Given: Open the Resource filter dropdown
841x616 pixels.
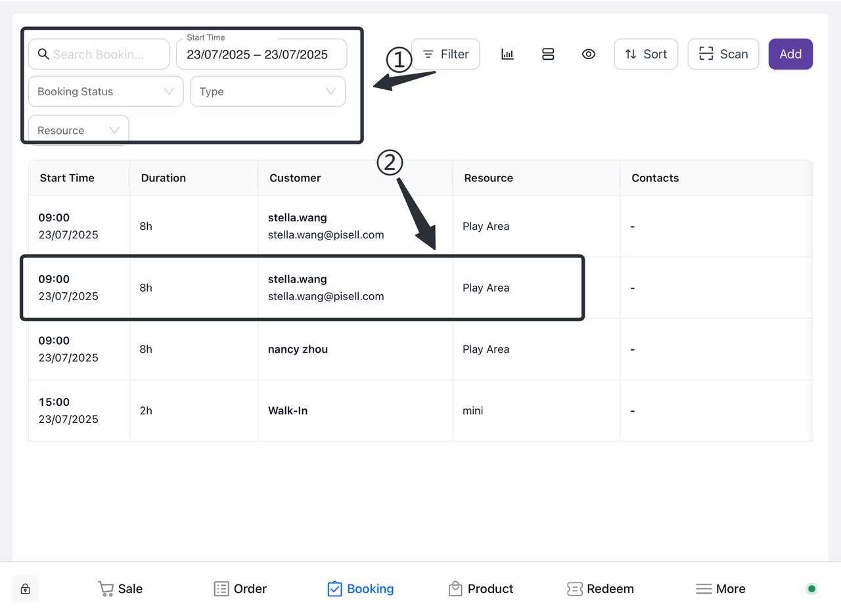Looking at the screenshot, I should (78, 130).
